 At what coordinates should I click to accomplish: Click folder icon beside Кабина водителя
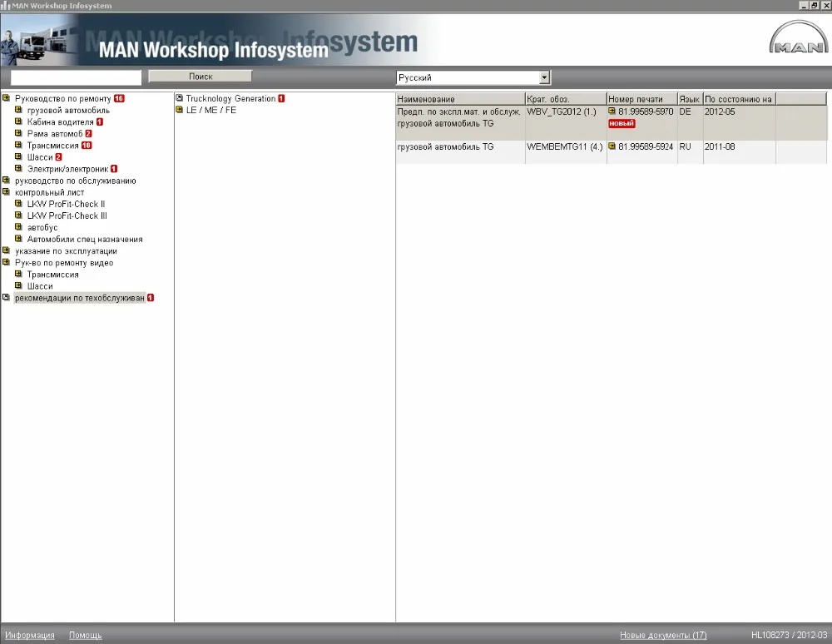point(18,121)
